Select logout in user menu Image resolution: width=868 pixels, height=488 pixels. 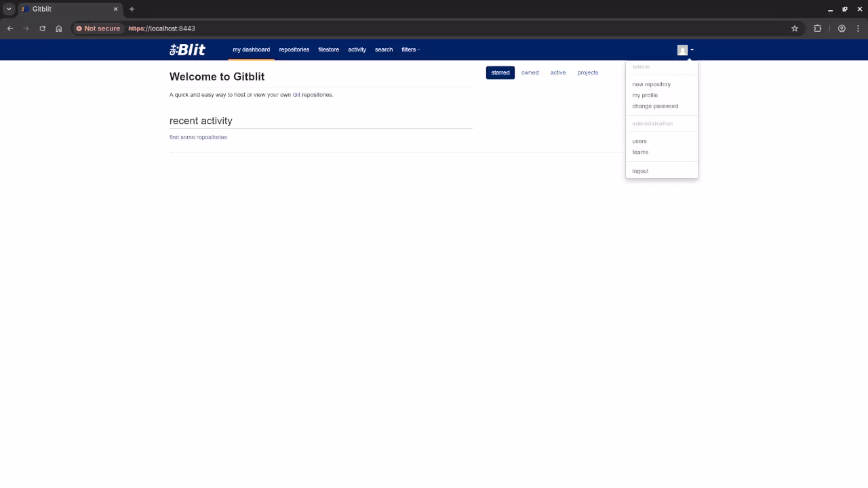click(x=640, y=171)
